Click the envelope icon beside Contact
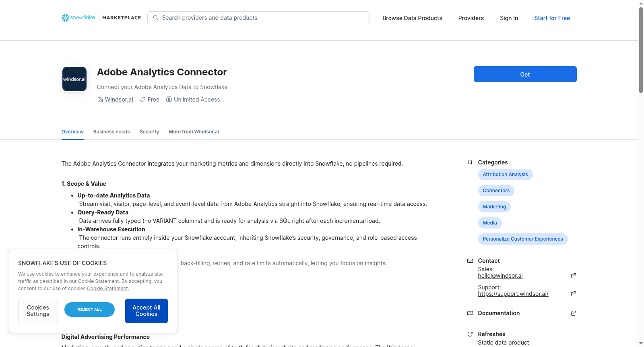The width and height of the screenshot is (644, 347). [470, 261]
